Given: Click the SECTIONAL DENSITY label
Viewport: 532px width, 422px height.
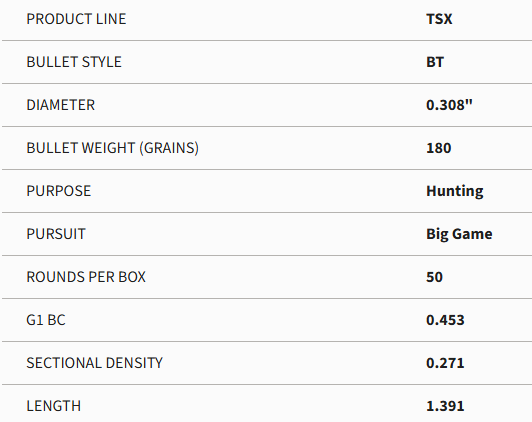Looking at the screenshot, I should [95, 363].
